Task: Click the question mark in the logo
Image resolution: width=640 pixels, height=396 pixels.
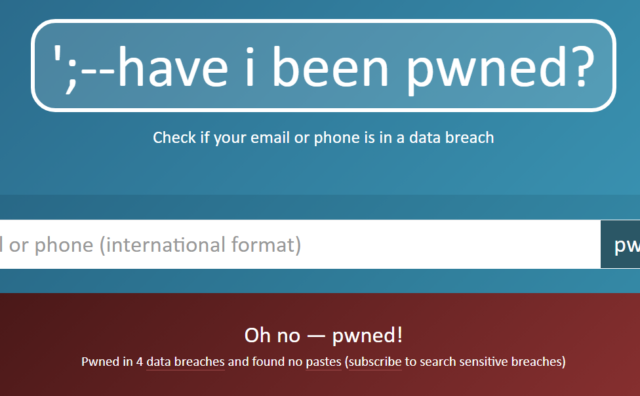Action: [582, 65]
